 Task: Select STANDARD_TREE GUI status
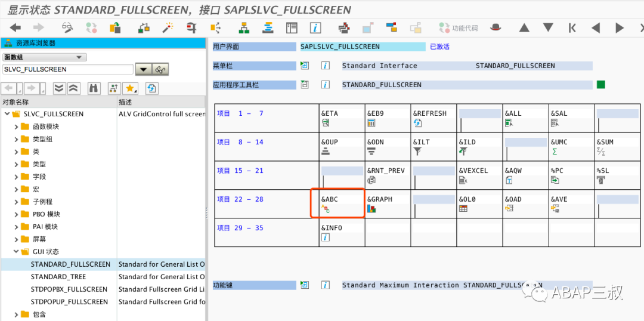tap(58, 277)
